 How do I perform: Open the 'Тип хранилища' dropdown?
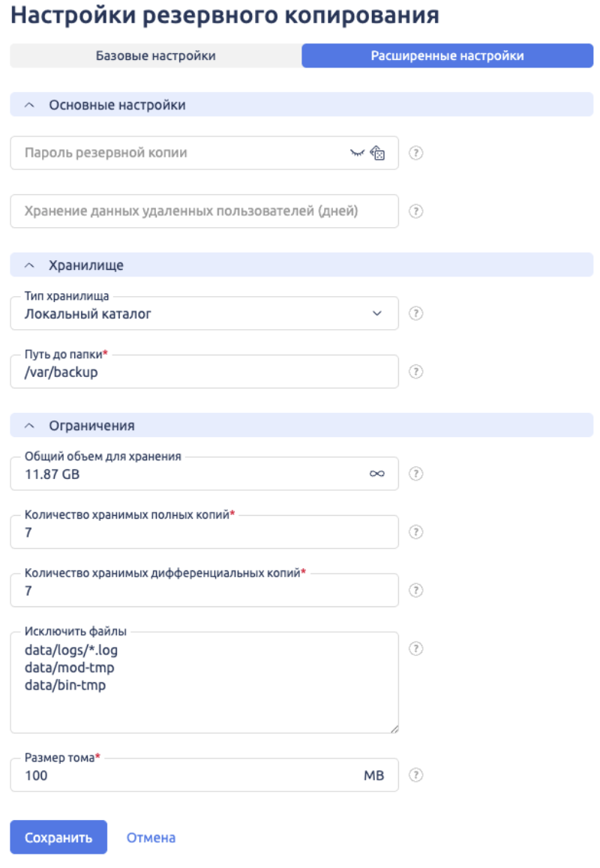click(376, 313)
